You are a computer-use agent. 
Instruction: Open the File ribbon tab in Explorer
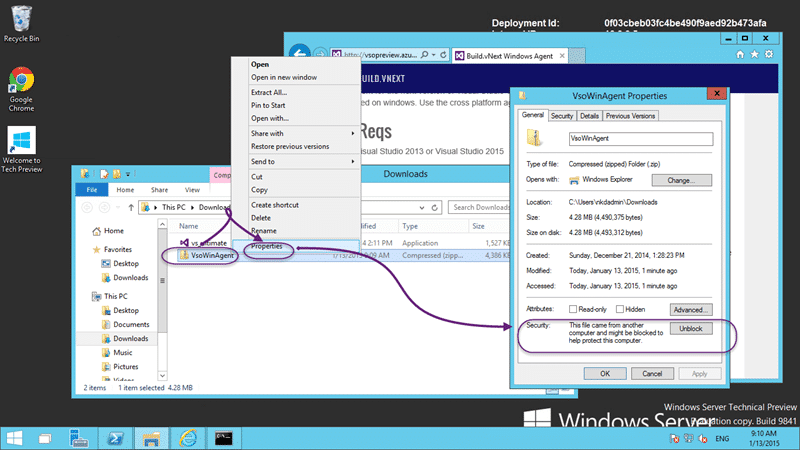[x=91, y=190]
